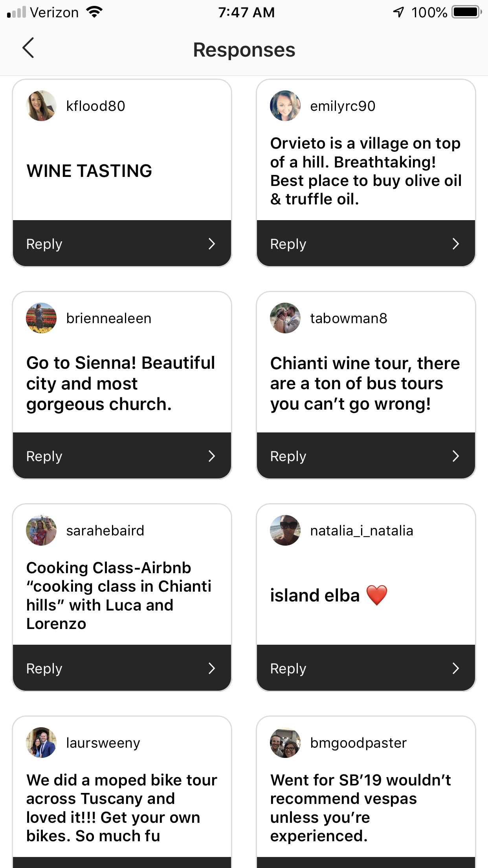Reply to the Cooking Class-Airbnb response
Viewport: 488px width, 868px height.
[x=122, y=668]
